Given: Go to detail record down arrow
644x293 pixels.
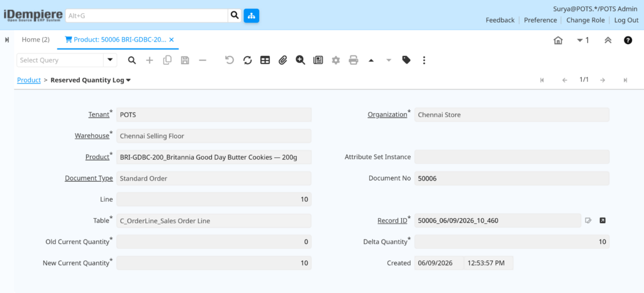Looking at the screenshot, I should [x=389, y=60].
